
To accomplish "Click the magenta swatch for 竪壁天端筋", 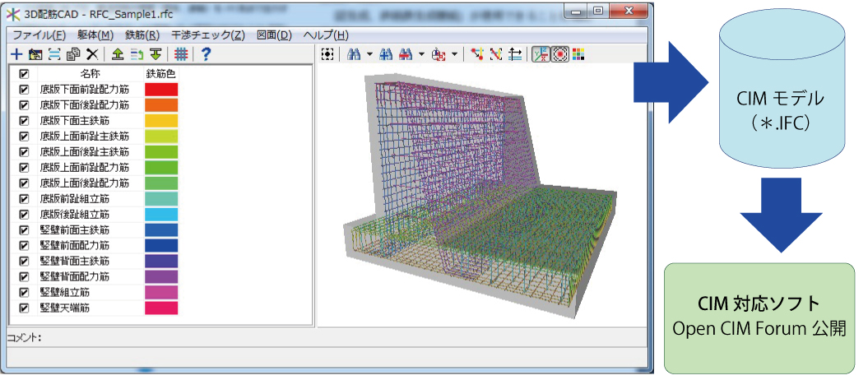I will coord(161,308).
